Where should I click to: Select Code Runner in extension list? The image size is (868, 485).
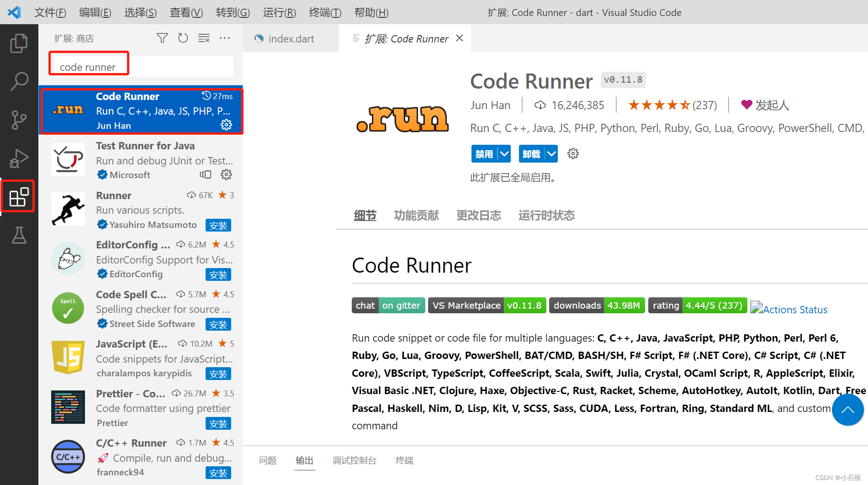point(142,111)
